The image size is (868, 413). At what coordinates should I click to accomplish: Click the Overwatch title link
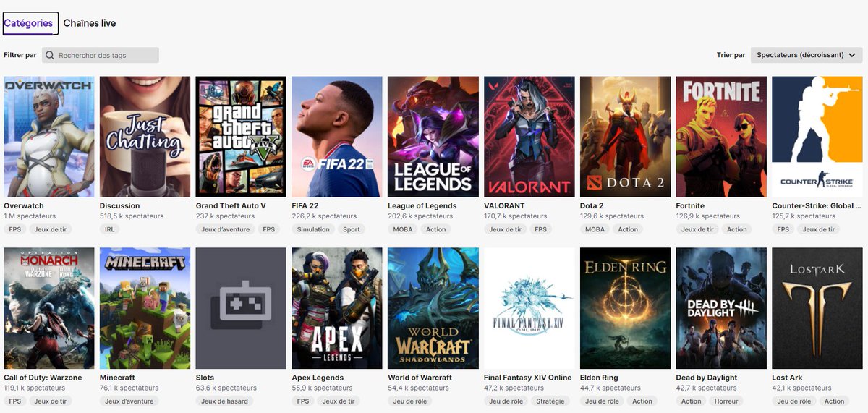[24, 206]
